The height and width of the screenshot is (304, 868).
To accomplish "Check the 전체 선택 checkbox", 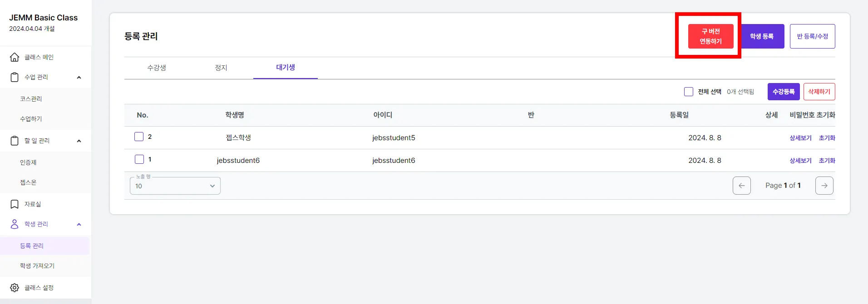I will click(688, 92).
